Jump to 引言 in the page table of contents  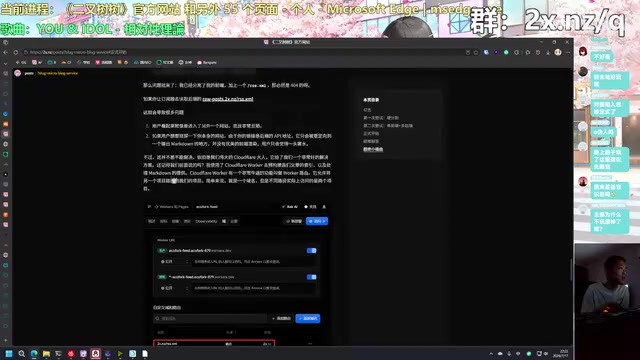(367, 110)
